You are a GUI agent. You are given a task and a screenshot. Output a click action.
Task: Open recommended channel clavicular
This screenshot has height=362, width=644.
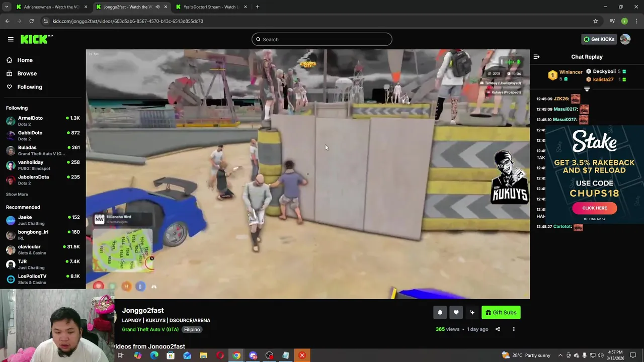click(43, 249)
